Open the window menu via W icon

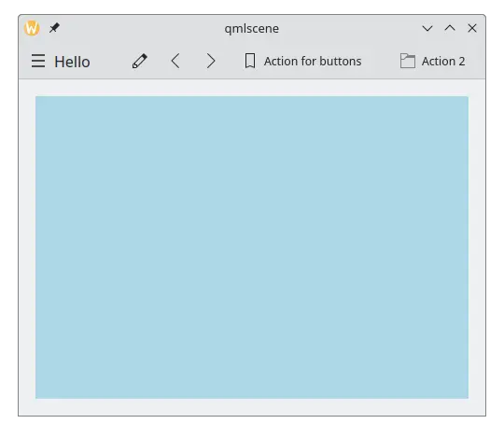32,28
